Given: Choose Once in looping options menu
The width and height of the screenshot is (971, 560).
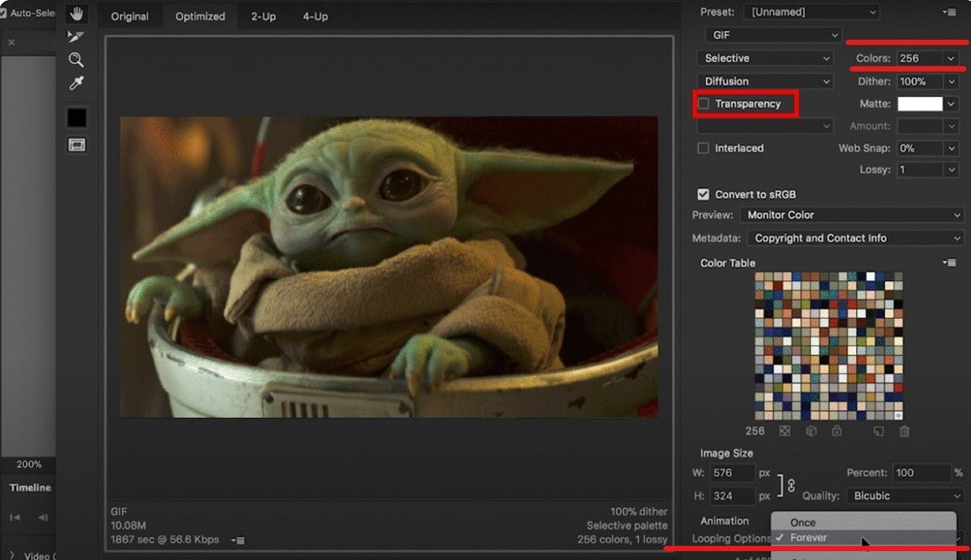Looking at the screenshot, I should point(803,522).
